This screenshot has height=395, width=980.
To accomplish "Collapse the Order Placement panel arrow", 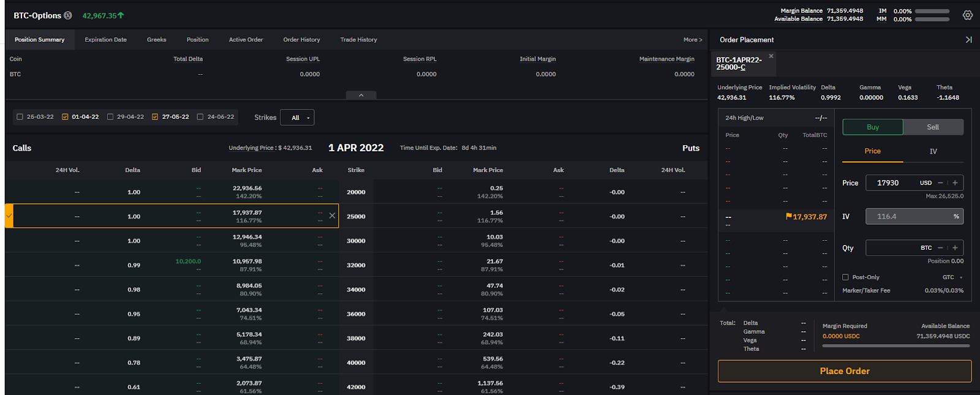I will [968, 40].
